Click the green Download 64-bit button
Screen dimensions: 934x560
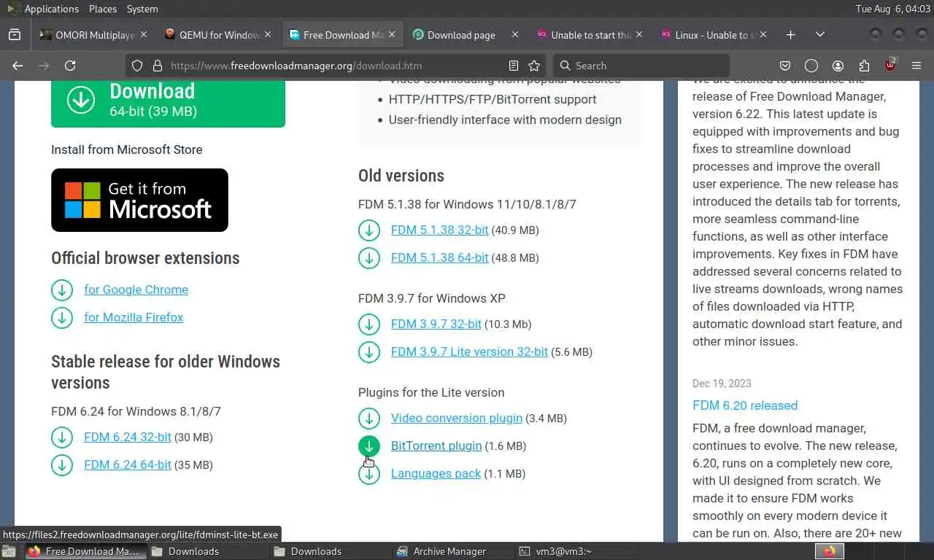click(x=168, y=102)
